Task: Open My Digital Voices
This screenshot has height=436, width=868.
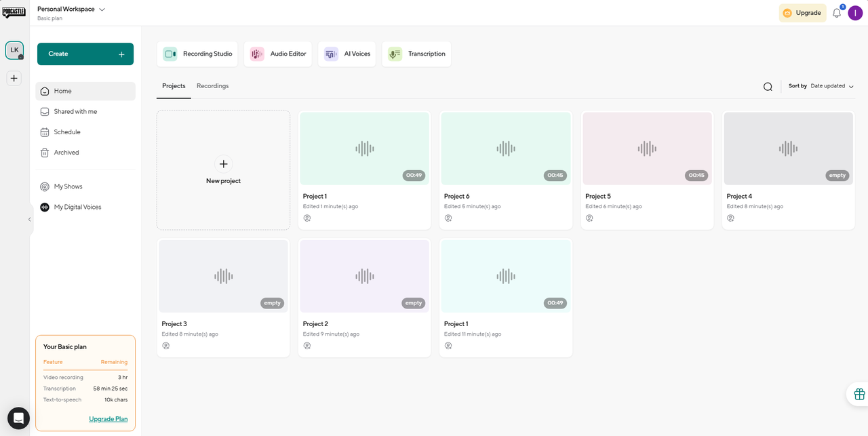Action: click(x=85, y=207)
